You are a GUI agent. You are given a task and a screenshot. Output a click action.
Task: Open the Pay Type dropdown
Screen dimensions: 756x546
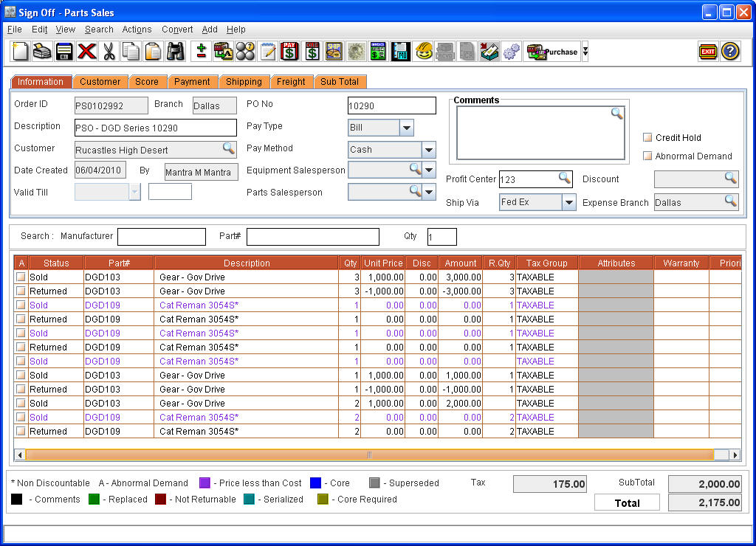[x=407, y=128]
